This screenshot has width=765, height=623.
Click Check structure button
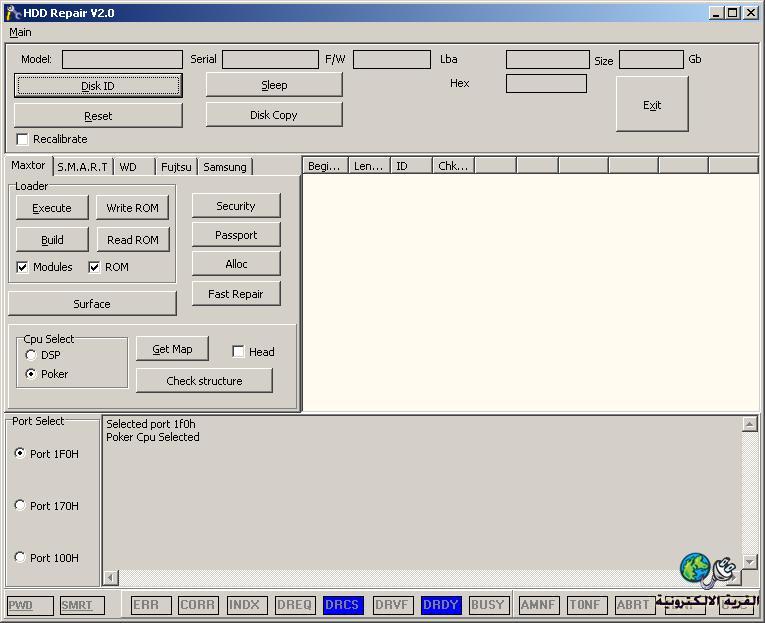[x=204, y=381]
